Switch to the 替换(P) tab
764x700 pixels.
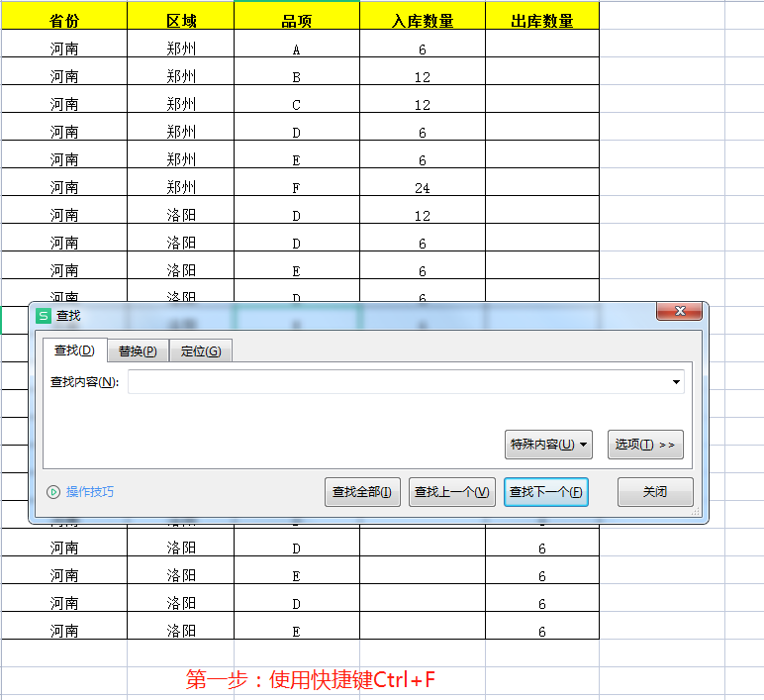[138, 350]
